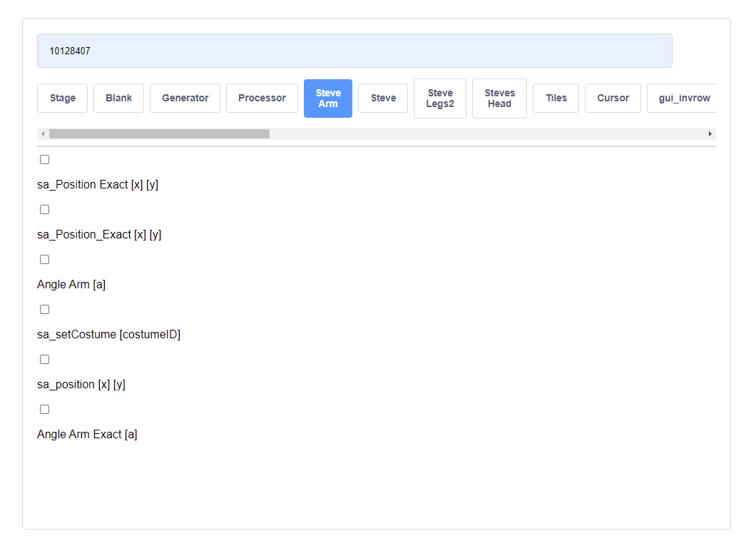Viewport: 756px width, 551px height.
Task: Switch to the Processor tab
Action: click(x=262, y=98)
